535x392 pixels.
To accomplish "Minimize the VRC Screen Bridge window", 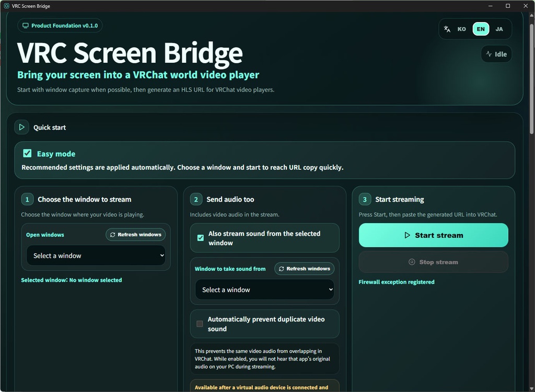I will [490, 6].
